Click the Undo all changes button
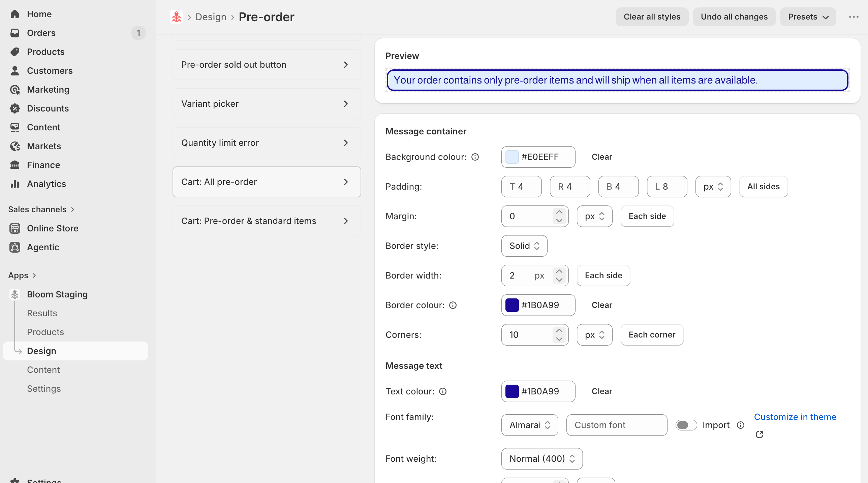The width and height of the screenshot is (868, 483). 734,17
